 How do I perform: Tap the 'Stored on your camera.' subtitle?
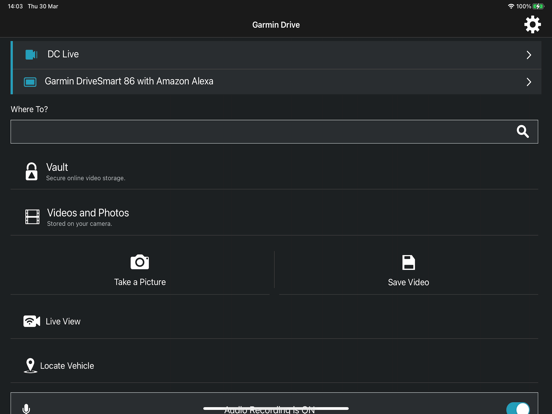coord(80,224)
